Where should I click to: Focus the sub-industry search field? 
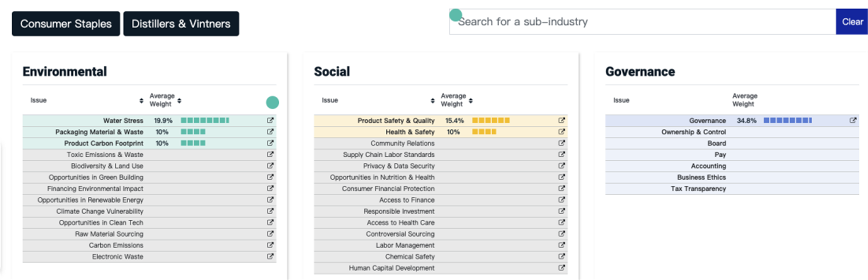[642, 22]
